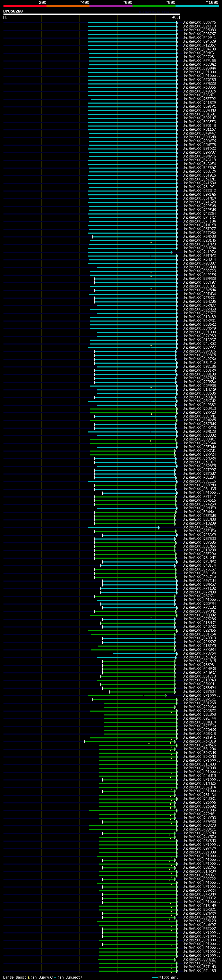Select label UniRef100_A7PJ66
The height and width of the screenshot is (980, 222).
click(x=199, y=60)
